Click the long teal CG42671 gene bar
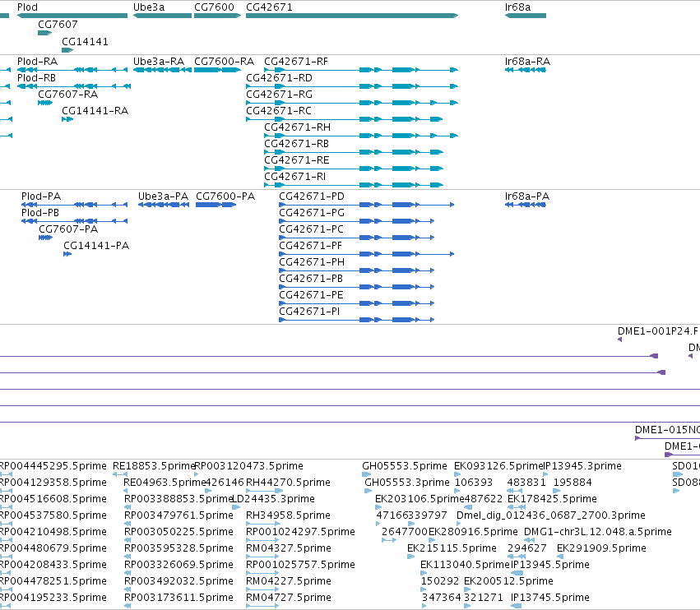 (x=352, y=16)
